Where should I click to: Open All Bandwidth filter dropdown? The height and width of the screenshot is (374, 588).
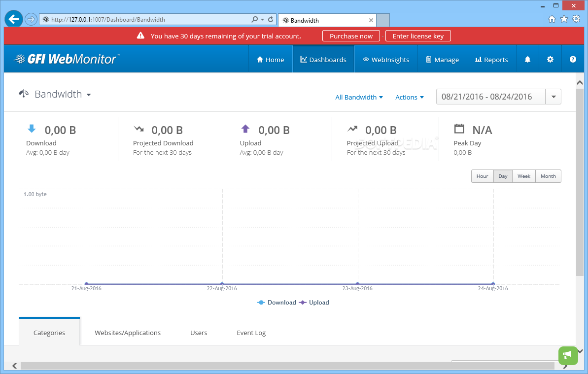359,97
